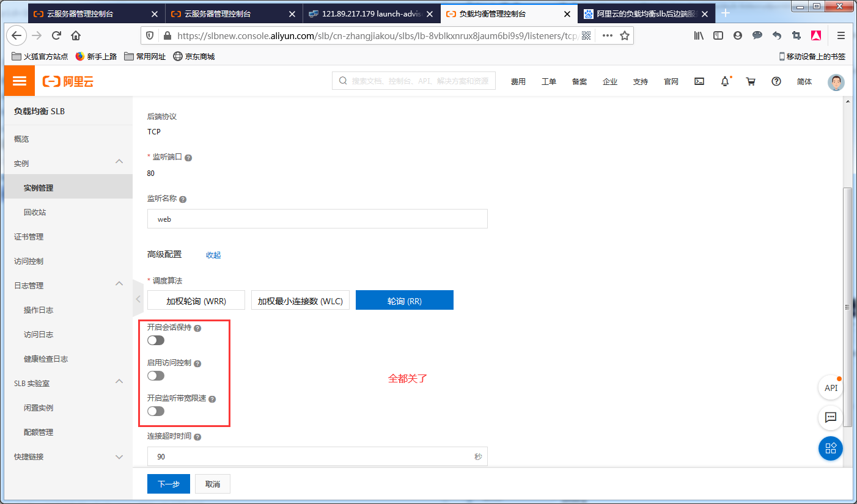Enable the 开启会话保持 session persistence switch
Screen dimensions: 857x504
click(x=155, y=340)
